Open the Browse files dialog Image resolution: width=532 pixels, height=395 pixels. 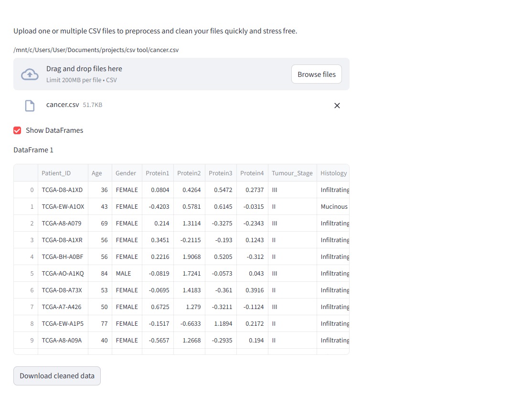coord(317,74)
